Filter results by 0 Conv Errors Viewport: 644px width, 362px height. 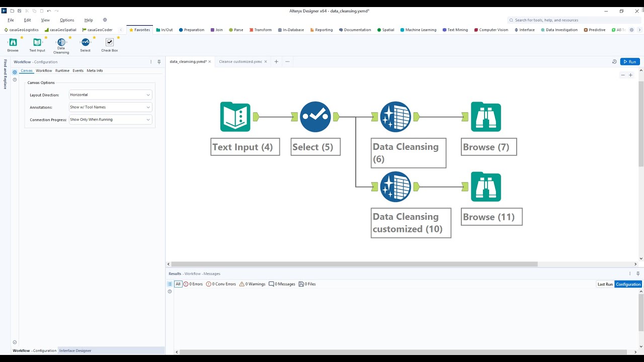coord(221,284)
